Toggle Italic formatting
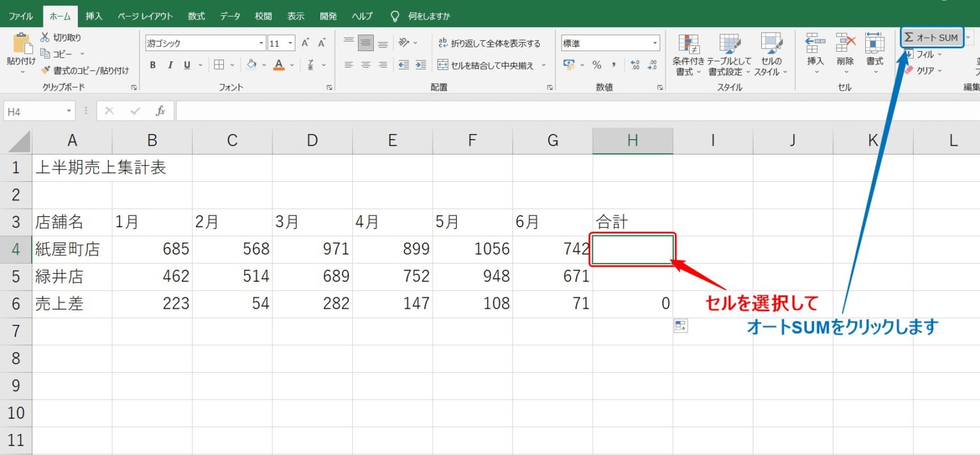The image size is (980, 455). [x=170, y=64]
